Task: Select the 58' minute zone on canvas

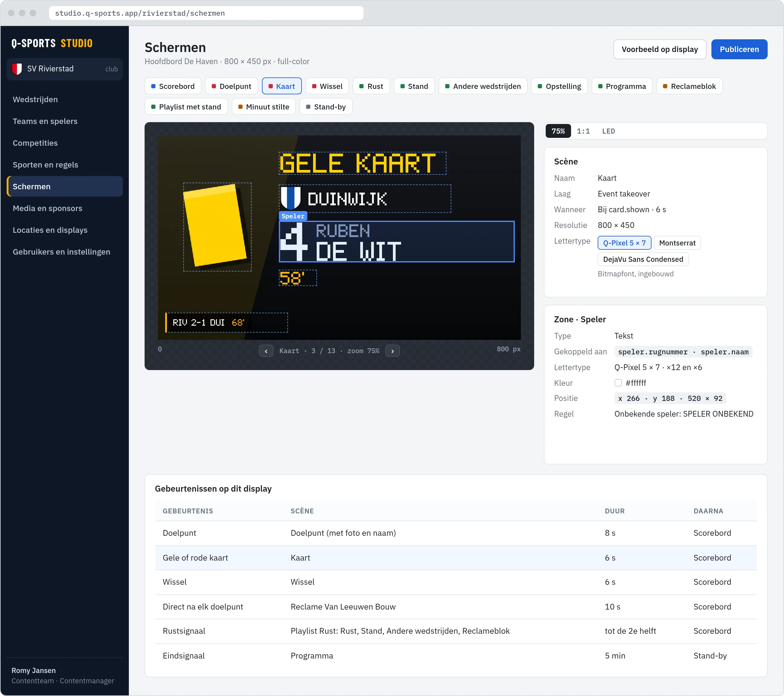Action: pyautogui.click(x=298, y=278)
